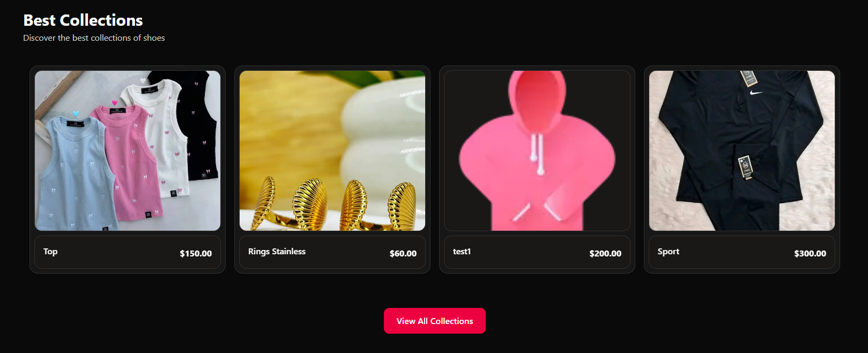
Task: Select the pink hoodie test1 image
Action: 537,151
